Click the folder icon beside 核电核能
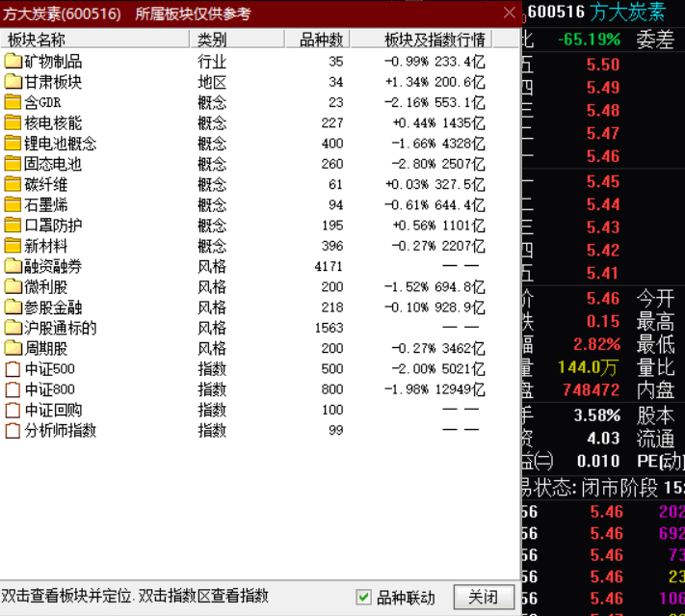The height and width of the screenshot is (616, 685). point(13,122)
